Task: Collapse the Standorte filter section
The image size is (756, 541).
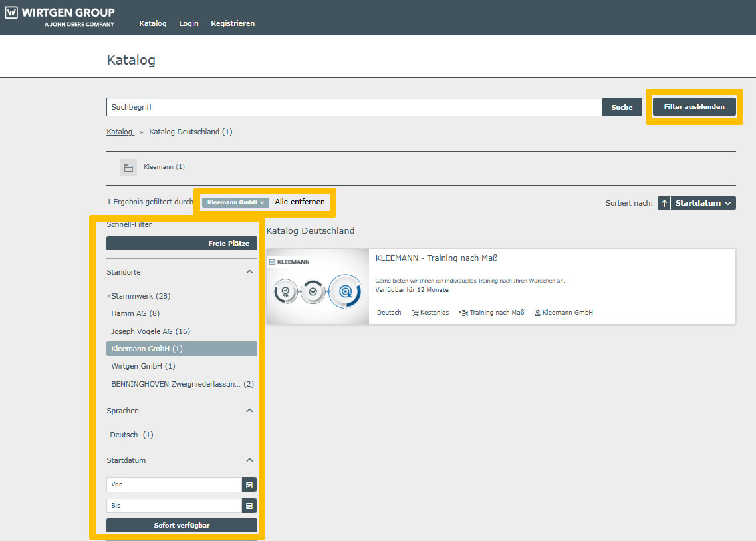Action: click(x=249, y=272)
